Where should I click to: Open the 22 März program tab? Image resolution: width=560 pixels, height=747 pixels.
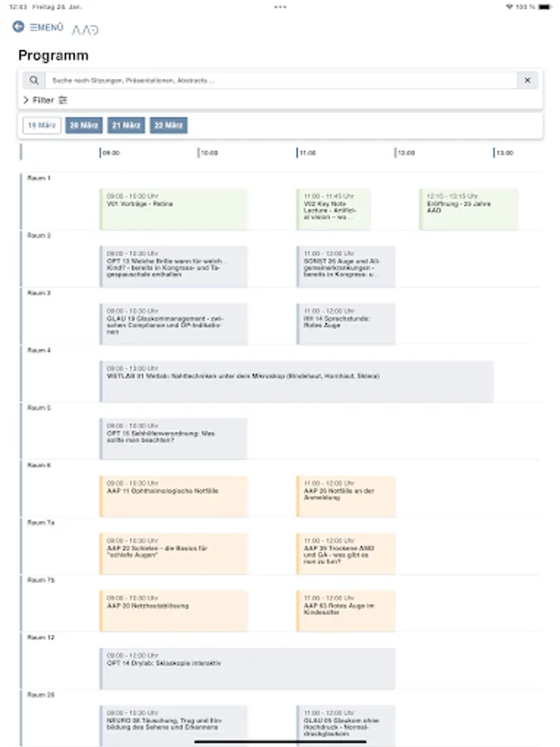click(x=168, y=125)
